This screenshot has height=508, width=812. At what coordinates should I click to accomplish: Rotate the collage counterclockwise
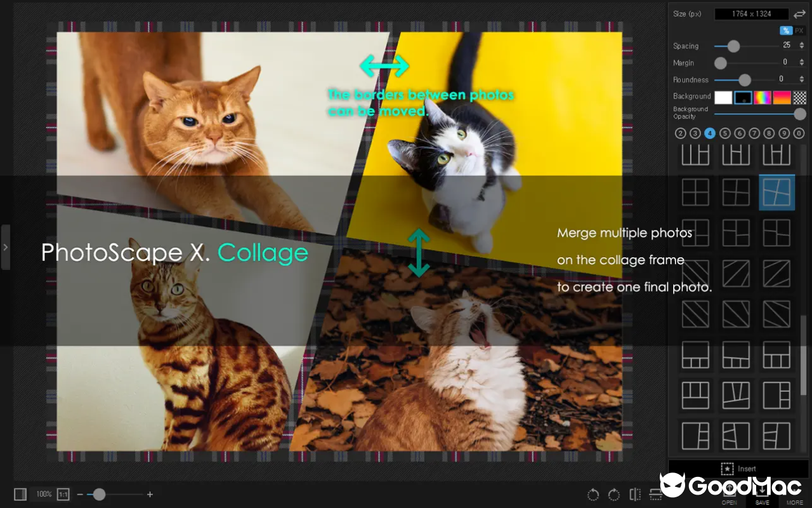click(593, 495)
